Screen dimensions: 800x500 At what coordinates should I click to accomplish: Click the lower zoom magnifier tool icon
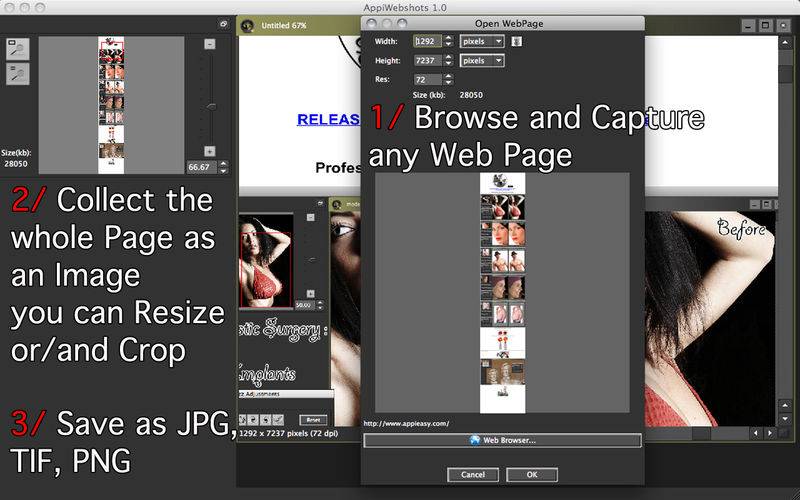[x=17, y=71]
